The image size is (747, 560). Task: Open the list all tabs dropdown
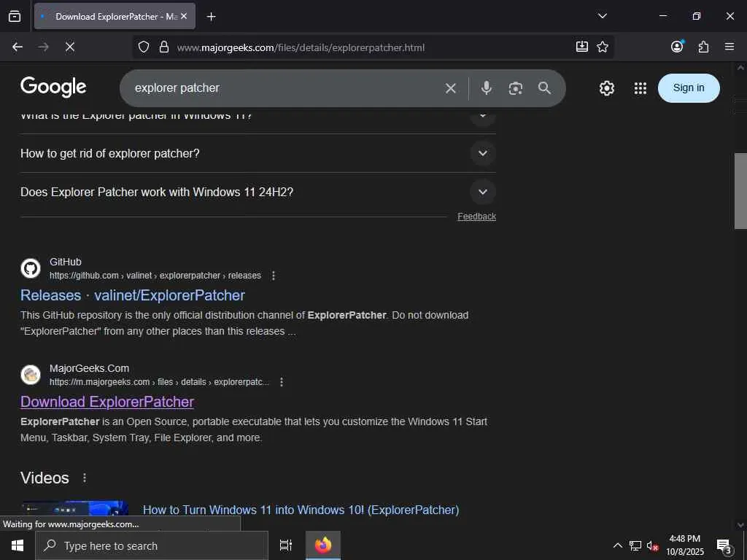tap(602, 16)
